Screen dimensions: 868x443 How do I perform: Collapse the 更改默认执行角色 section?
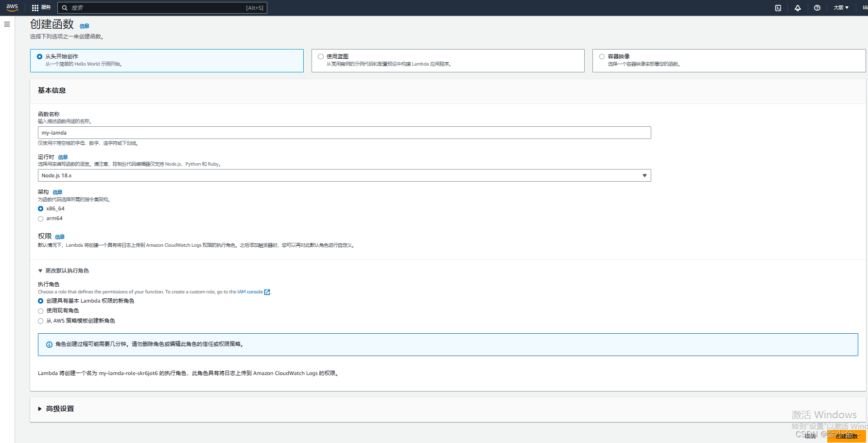64,271
